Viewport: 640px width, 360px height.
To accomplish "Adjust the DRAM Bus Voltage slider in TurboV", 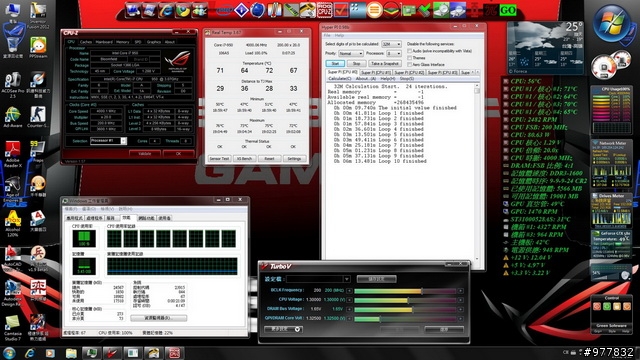I will (405, 309).
